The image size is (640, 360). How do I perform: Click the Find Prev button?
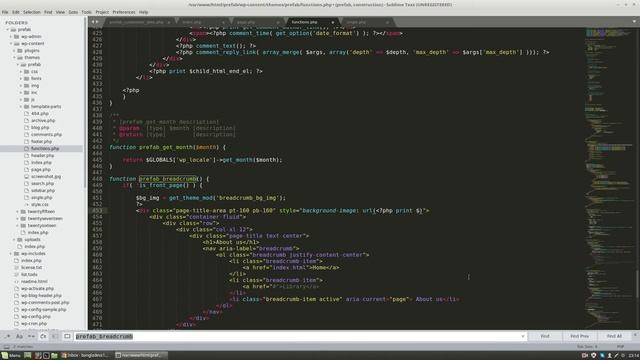[580, 336]
